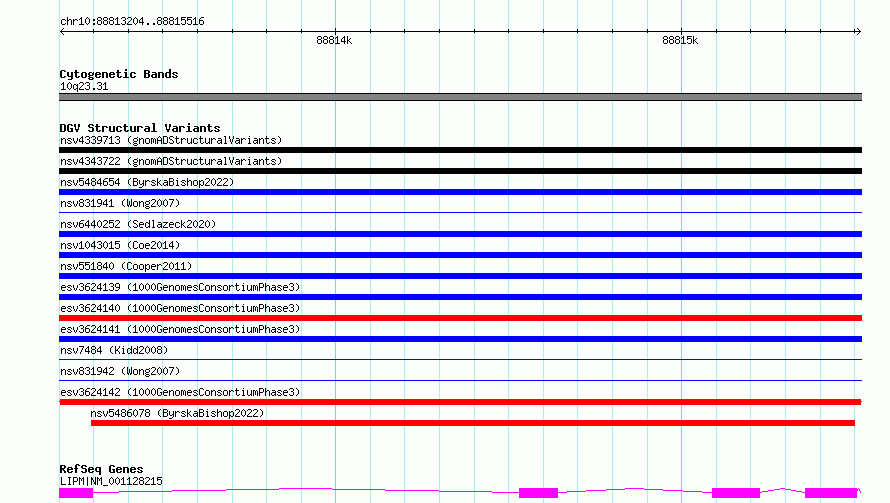Click the leftmost magenta LIPM exon block
The height and width of the screenshot is (503, 890).
pyautogui.click(x=76, y=493)
